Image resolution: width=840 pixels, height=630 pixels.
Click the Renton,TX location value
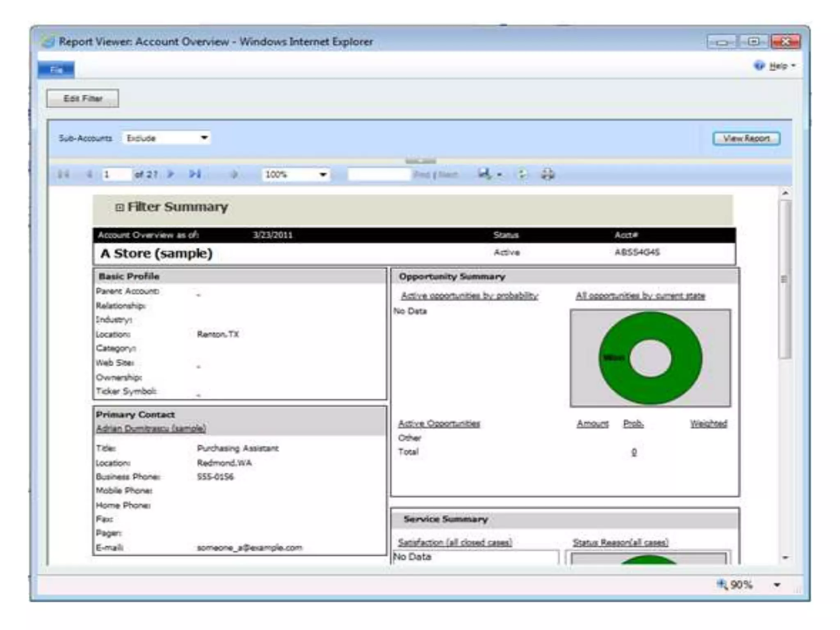[218, 334]
